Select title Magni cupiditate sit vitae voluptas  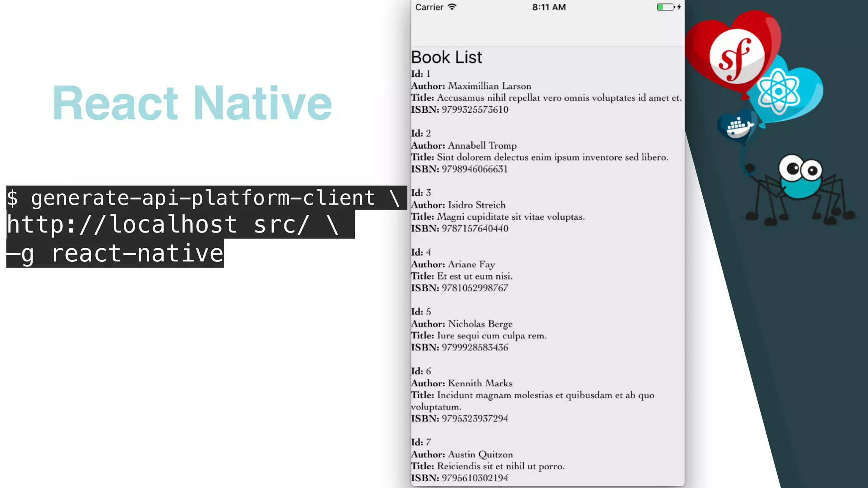[498, 217]
